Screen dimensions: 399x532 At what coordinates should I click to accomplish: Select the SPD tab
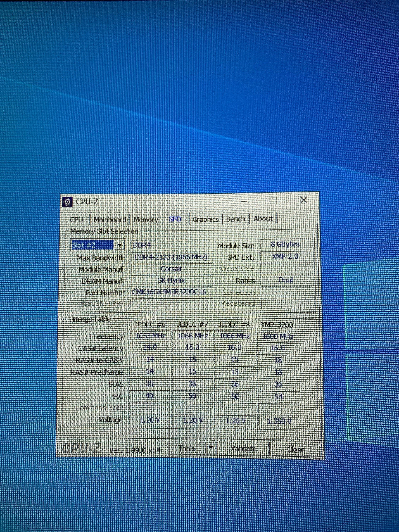pos(175,219)
